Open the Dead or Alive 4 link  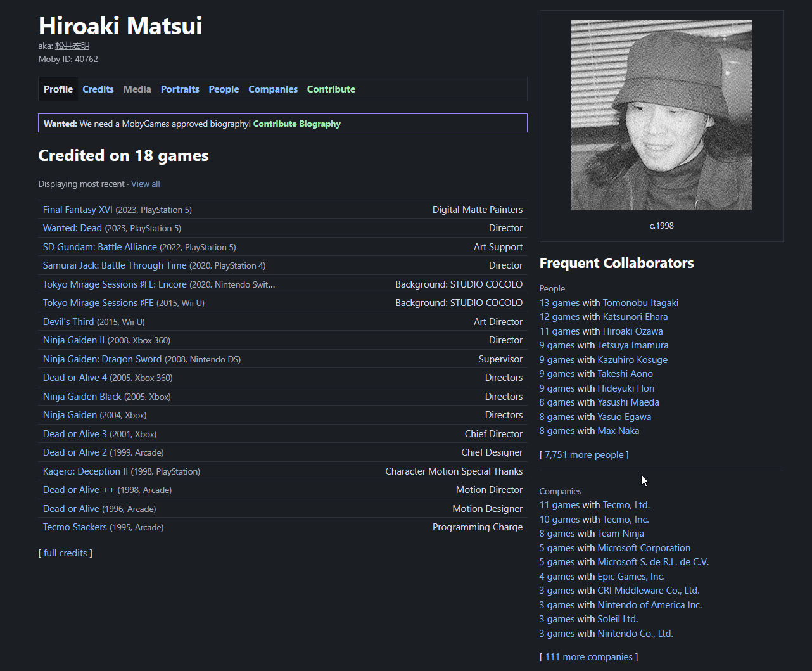[x=75, y=378]
